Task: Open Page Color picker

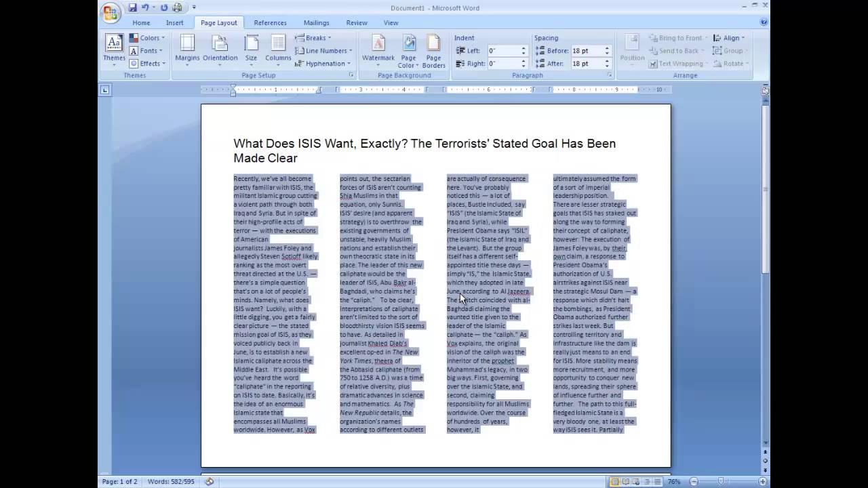Action: [408, 50]
